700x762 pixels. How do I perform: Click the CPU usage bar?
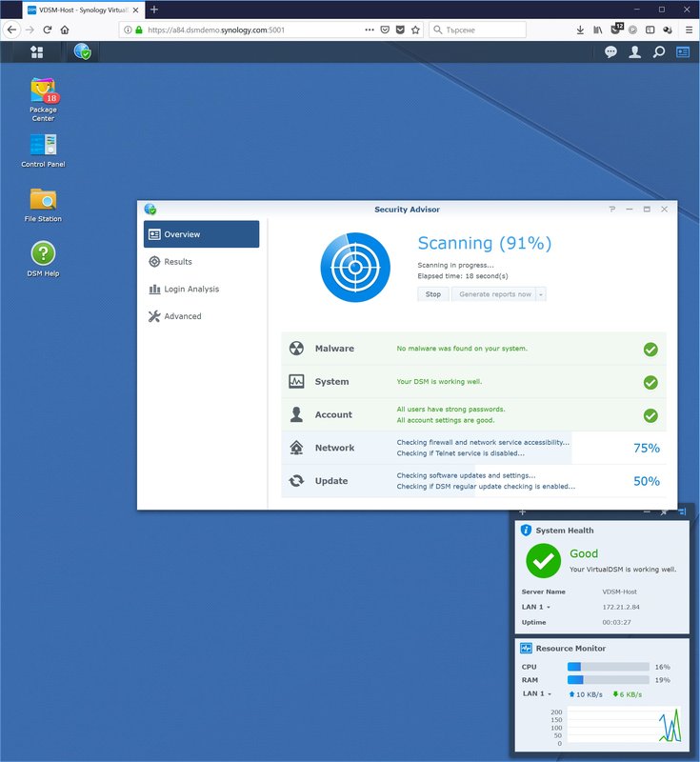pos(609,666)
